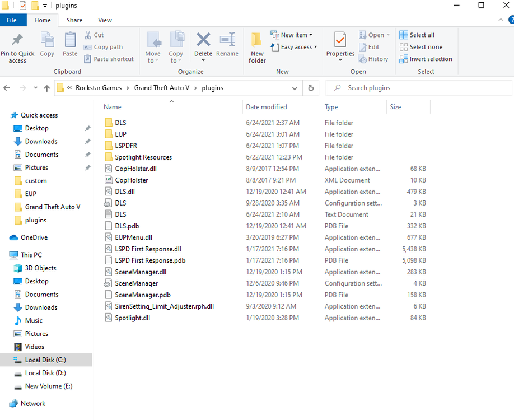Open Grand Theft Auto V in sidebar
The image size is (514, 420).
click(53, 207)
